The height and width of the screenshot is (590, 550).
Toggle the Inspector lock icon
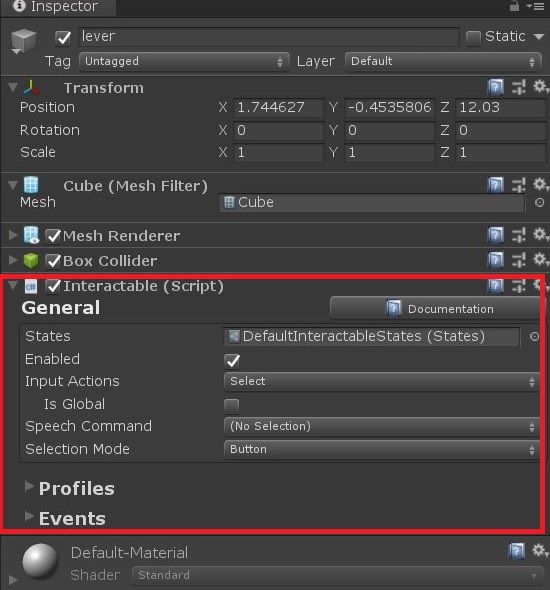pos(514,6)
